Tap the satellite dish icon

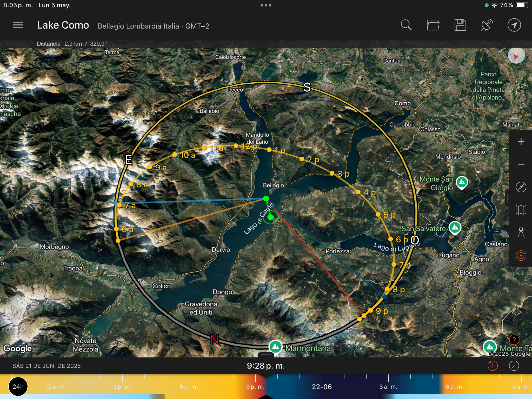(x=487, y=25)
